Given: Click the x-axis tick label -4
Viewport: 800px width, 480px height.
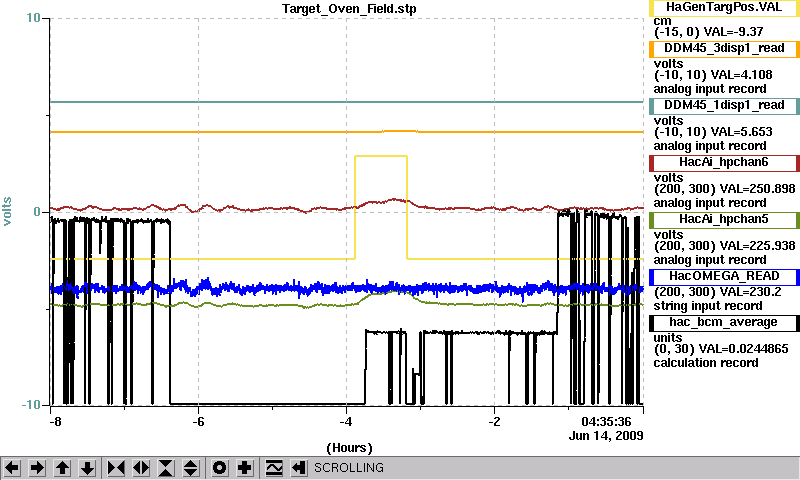Looking at the screenshot, I should [x=346, y=422].
